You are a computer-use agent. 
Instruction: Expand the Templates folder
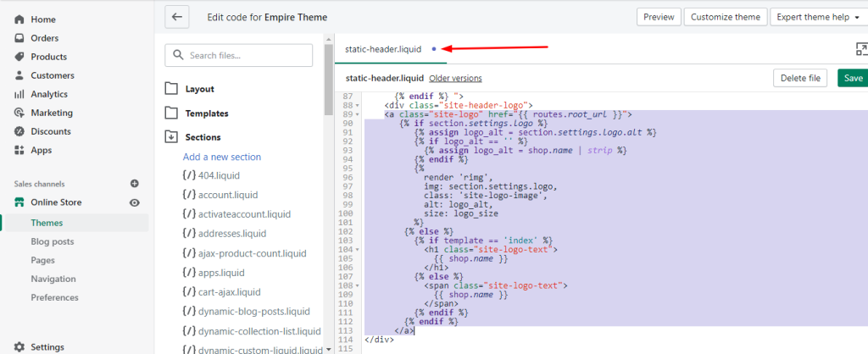pyautogui.click(x=207, y=113)
